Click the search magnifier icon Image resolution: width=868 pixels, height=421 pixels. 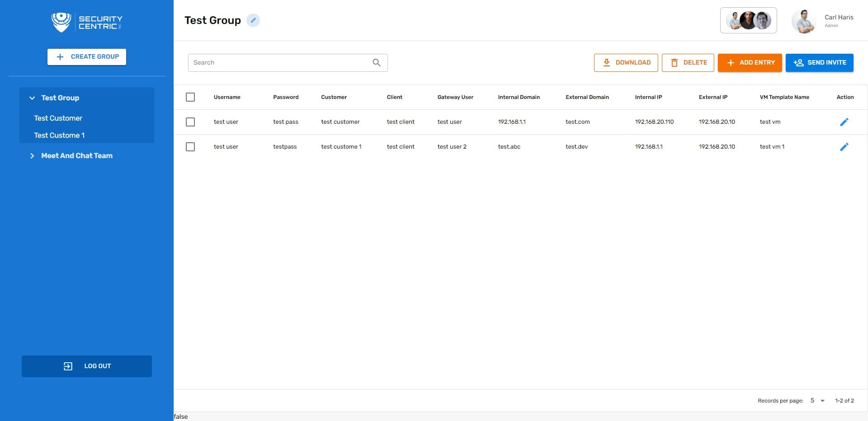376,63
